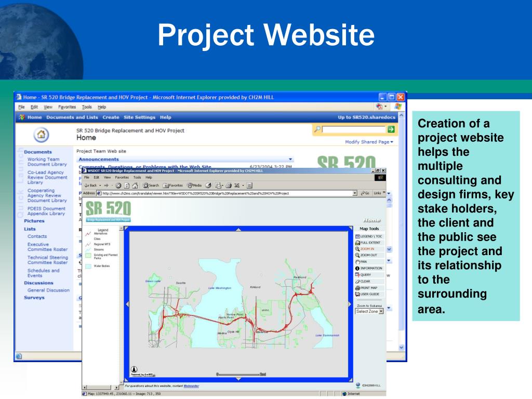Open the Schedules and Events link
The height and width of the screenshot is (399, 532).
pos(44,273)
